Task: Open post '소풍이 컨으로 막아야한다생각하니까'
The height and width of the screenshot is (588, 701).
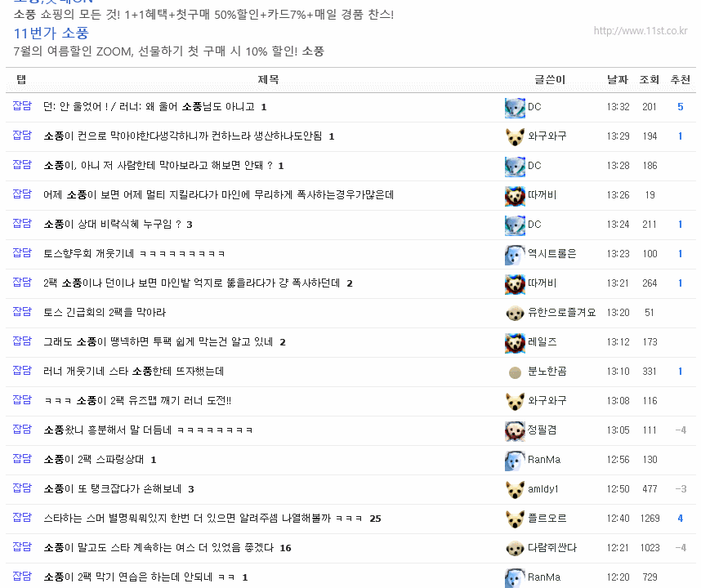Action: pos(183,136)
